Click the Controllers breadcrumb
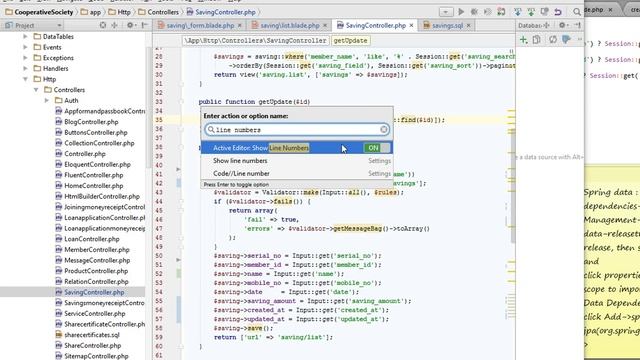 [158, 12]
